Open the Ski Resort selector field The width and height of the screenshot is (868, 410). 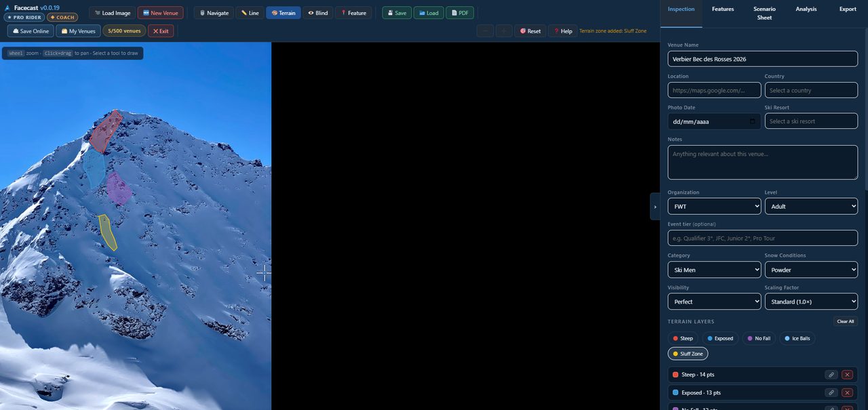(811, 121)
